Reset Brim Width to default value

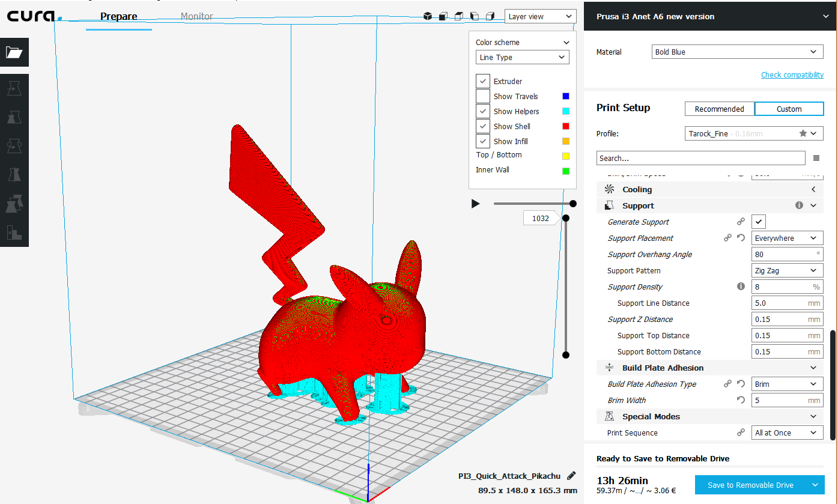[741, 400]
